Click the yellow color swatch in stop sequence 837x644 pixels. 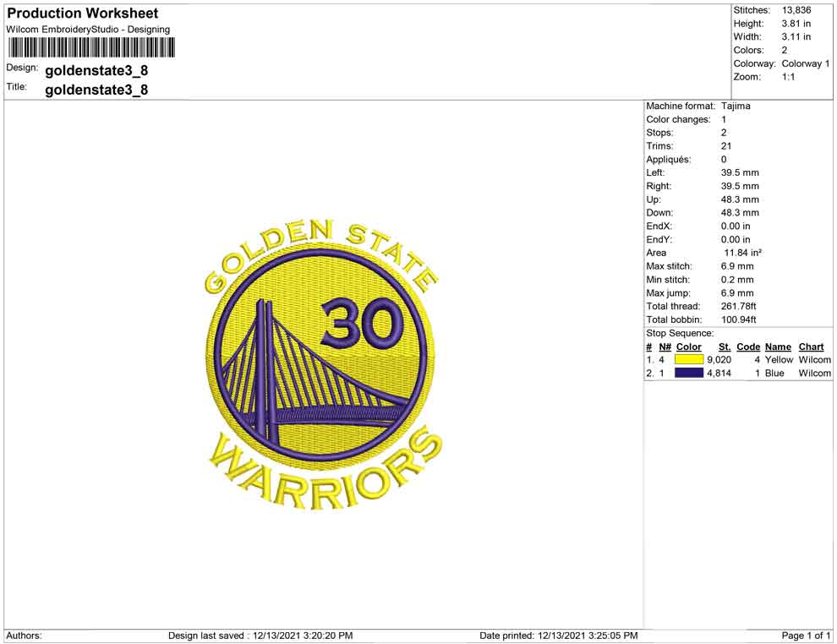(688, 360)
